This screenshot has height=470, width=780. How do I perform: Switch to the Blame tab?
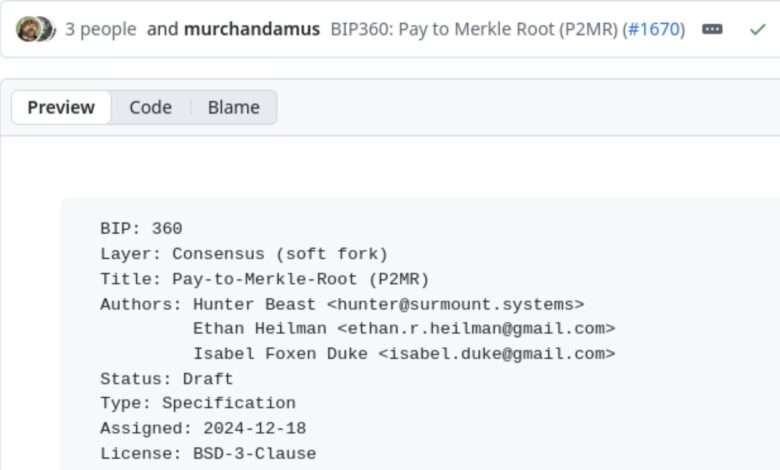coord(234,107)
